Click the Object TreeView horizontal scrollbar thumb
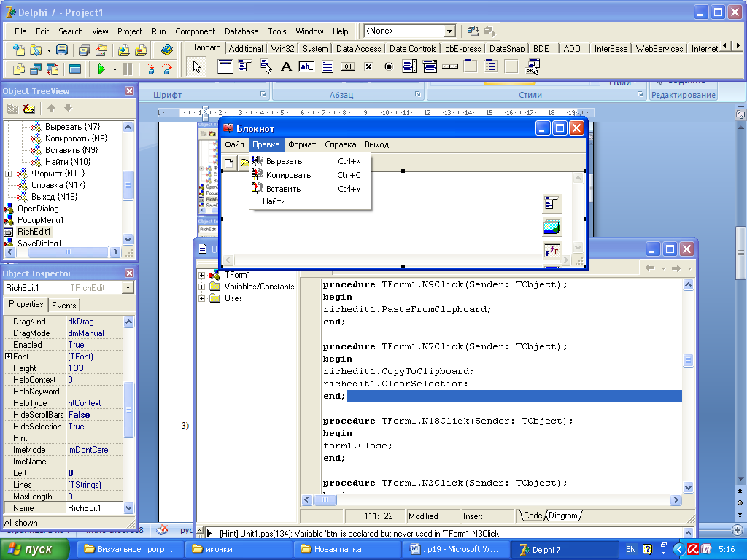The height and width of the screenshot is (560, 747). pos(68,252)
